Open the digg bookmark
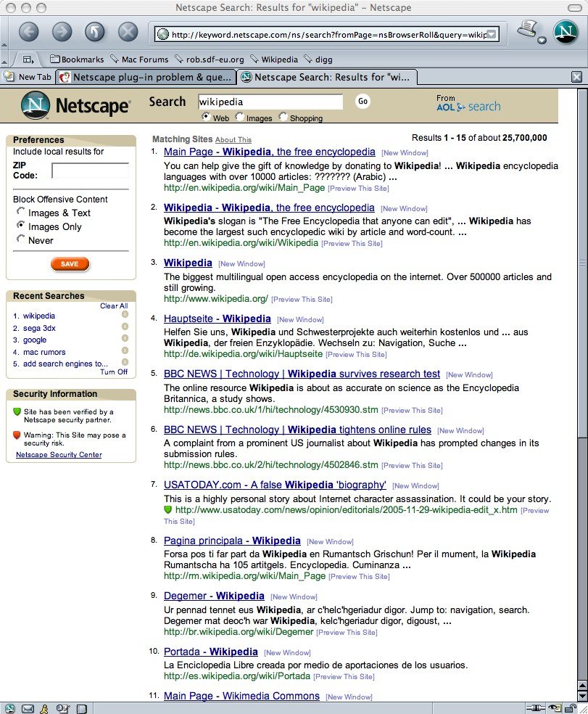The image size is (588, 714). coord(318,59)
